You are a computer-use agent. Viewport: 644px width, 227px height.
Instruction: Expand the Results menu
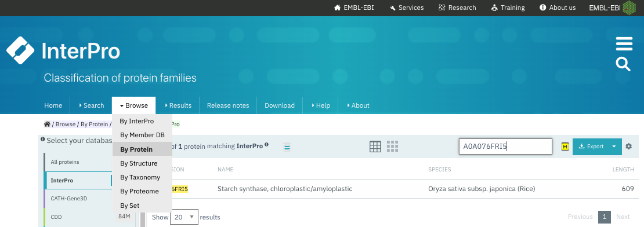(x=178, y=105)
